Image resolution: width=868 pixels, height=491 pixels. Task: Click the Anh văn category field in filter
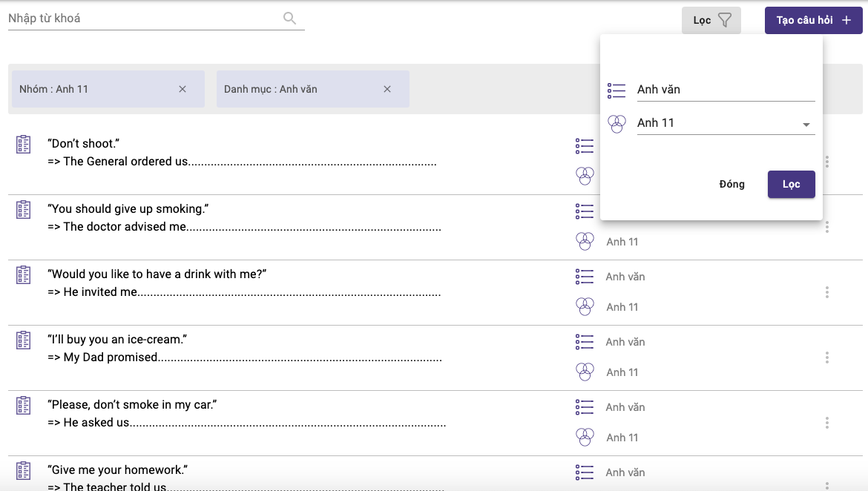point(725,90)
